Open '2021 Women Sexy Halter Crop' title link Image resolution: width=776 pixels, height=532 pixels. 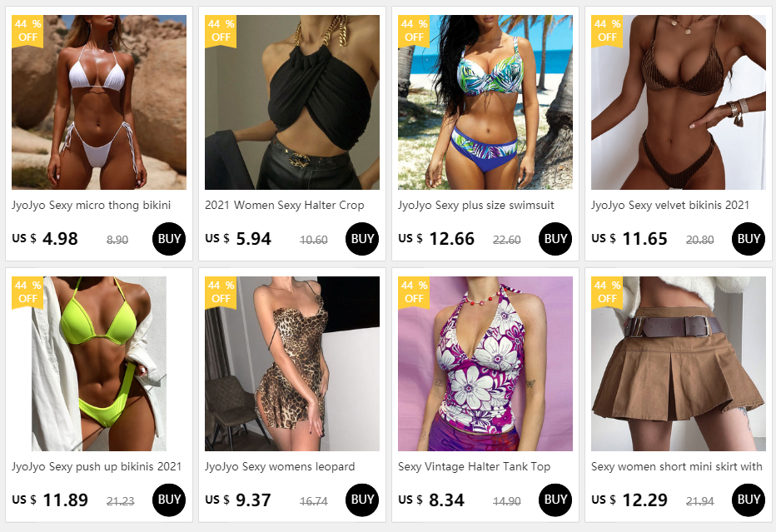point(285,206)
